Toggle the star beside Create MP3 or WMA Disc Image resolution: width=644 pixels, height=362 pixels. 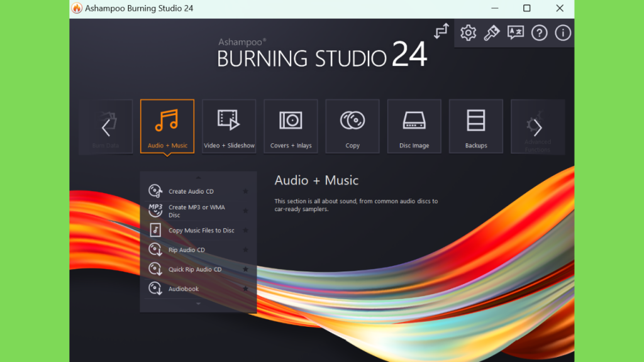(x=246, y=211)
